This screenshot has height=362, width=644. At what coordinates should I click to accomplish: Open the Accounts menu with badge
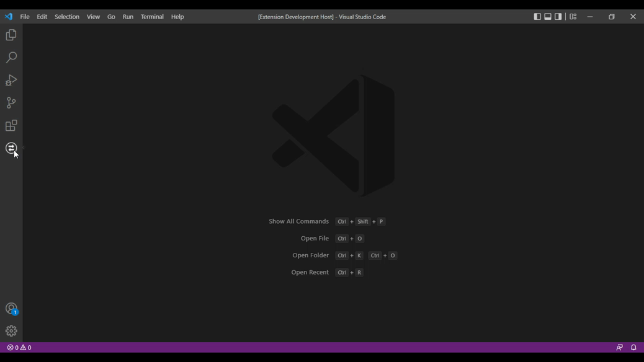tap(11, 309)
